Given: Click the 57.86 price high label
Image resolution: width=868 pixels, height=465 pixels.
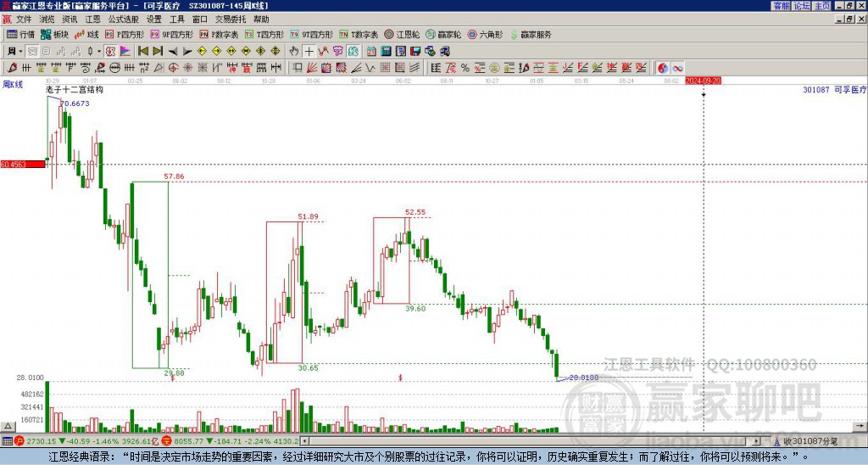Looking at the screenshot, I should coord(174,176).
